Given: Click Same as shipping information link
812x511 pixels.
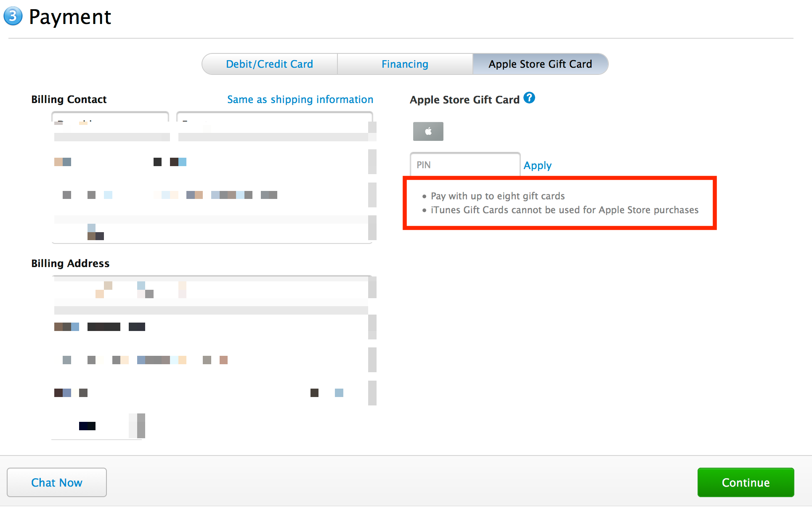Looking at the screenshot, I should pyautogui.click(x=300, y=100).
